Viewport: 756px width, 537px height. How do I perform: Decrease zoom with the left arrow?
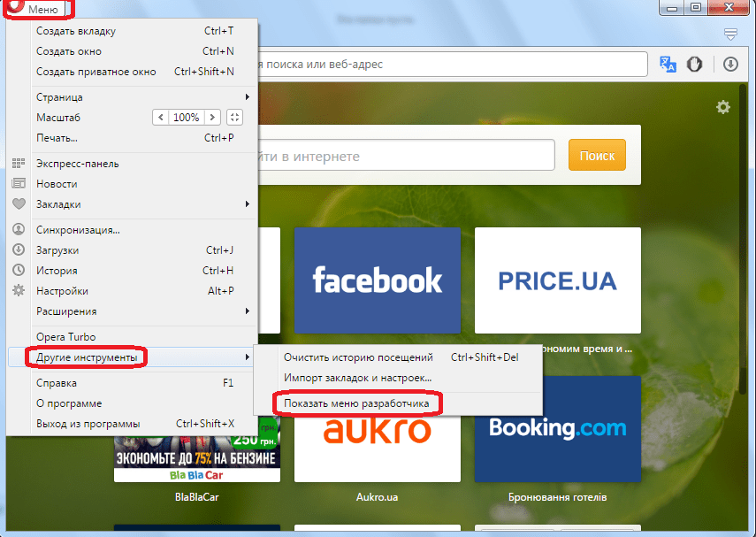160,117
